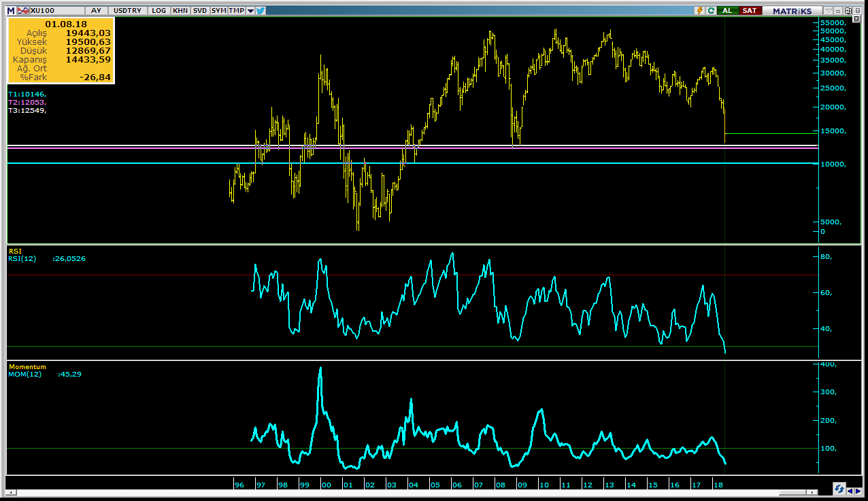Restore the chart window size

click(x=848, y=10)
